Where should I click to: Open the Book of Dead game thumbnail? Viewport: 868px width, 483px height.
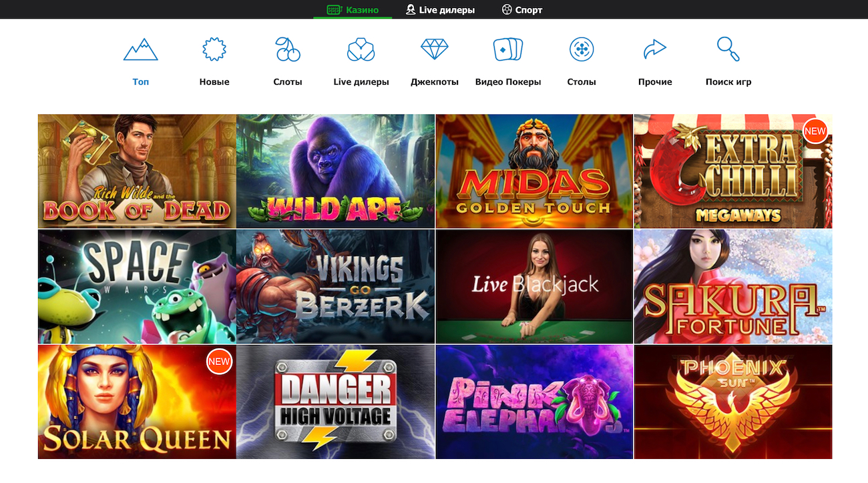click(137, 171)
